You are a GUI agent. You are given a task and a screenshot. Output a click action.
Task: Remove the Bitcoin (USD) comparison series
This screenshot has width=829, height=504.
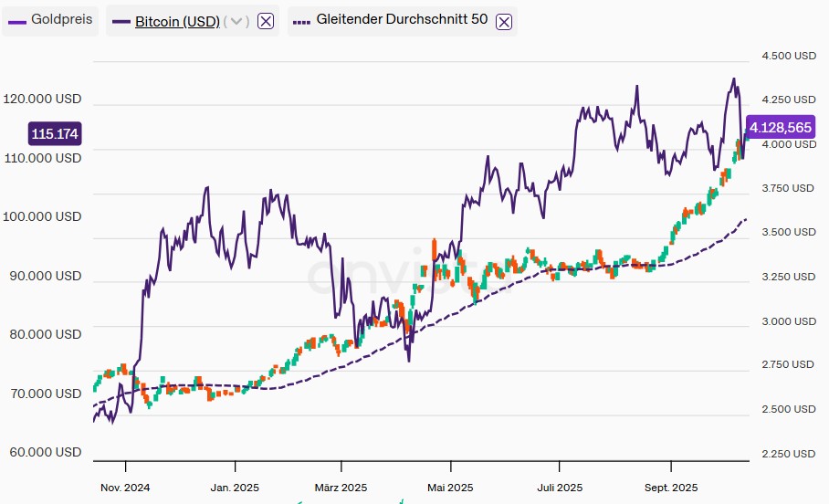tap(266, 21)
